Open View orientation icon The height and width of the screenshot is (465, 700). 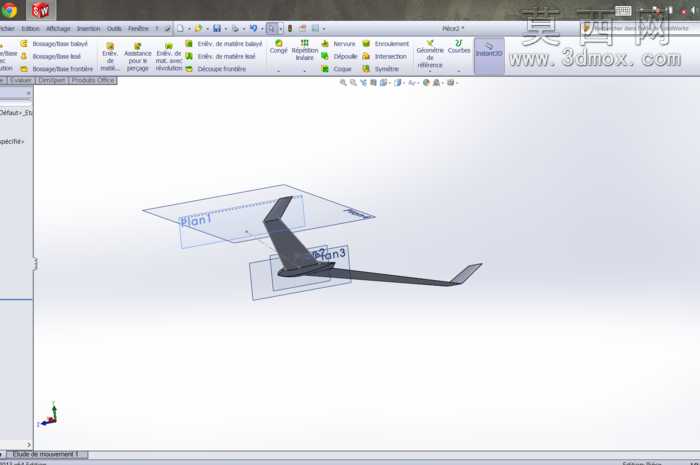tap(383, 83)
